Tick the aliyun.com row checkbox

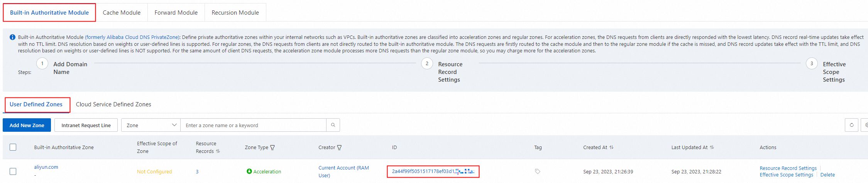(13, 171)
